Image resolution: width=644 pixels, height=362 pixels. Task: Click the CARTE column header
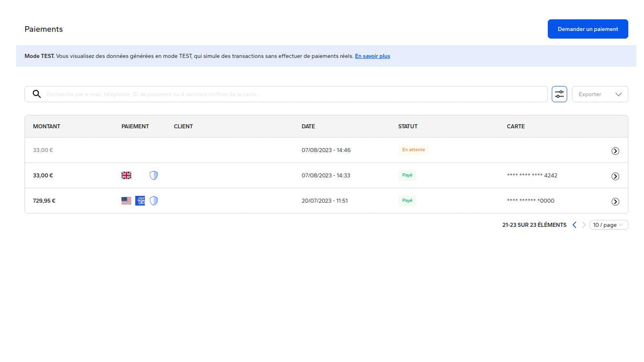click(x=516, y=127)
